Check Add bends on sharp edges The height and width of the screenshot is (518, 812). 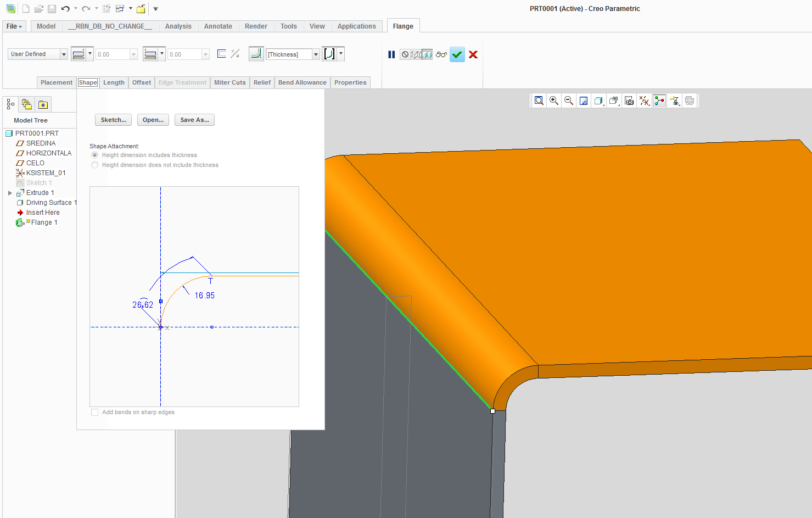(95, 412)
